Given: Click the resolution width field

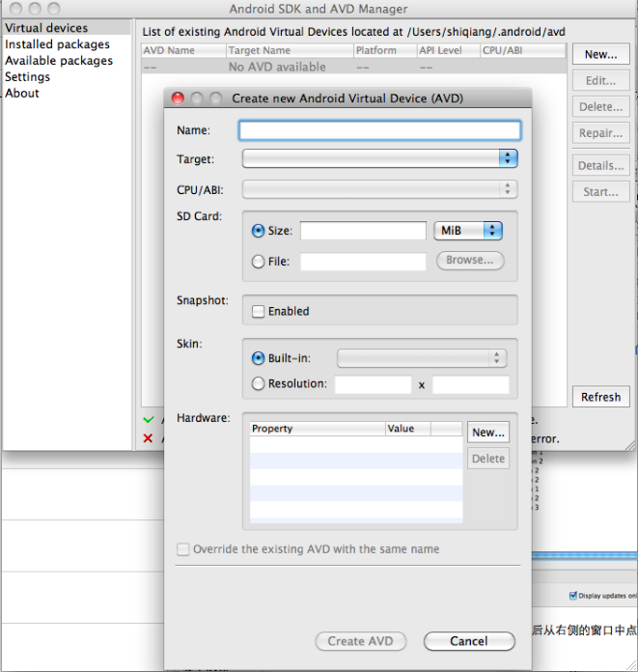Looking at the screenshot, I should 373,384.
